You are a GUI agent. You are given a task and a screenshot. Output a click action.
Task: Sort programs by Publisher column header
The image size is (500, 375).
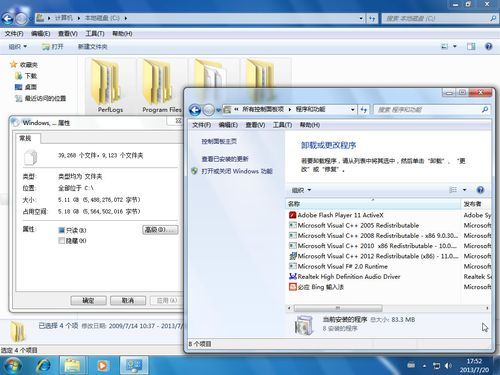(476, 204)
